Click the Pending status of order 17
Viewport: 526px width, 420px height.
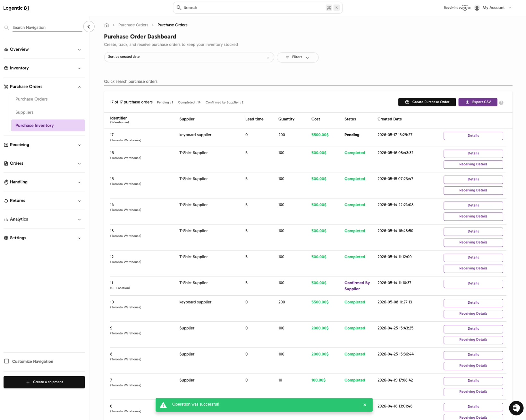click(x=352, y=135)
